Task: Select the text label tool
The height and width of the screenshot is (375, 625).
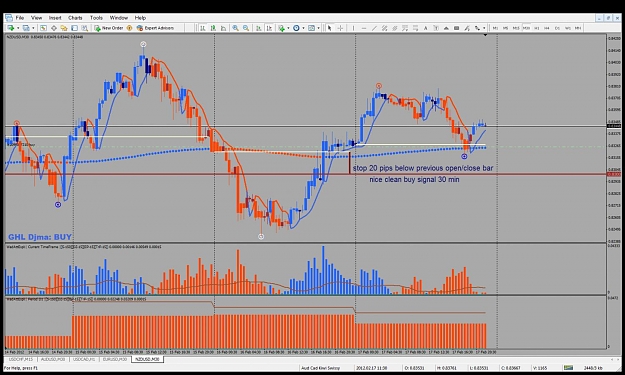Action: pyautogui.click(x=436, y=28)
